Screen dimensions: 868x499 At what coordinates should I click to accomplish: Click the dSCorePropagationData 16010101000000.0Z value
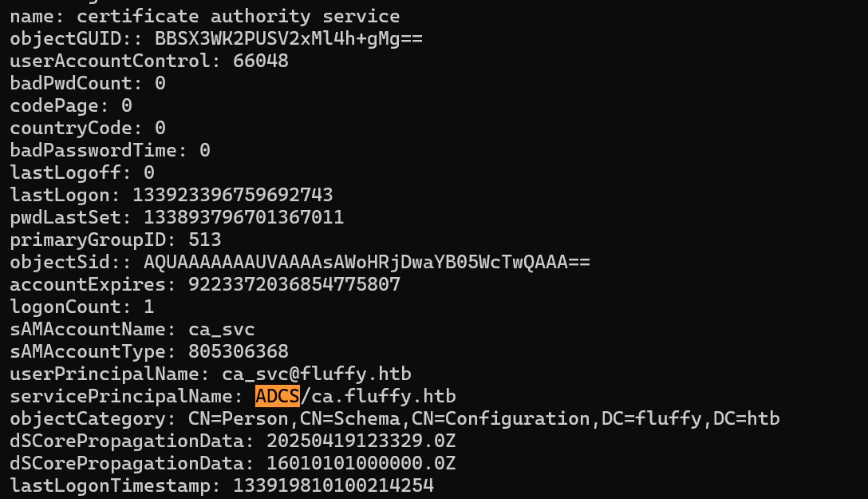361,464
